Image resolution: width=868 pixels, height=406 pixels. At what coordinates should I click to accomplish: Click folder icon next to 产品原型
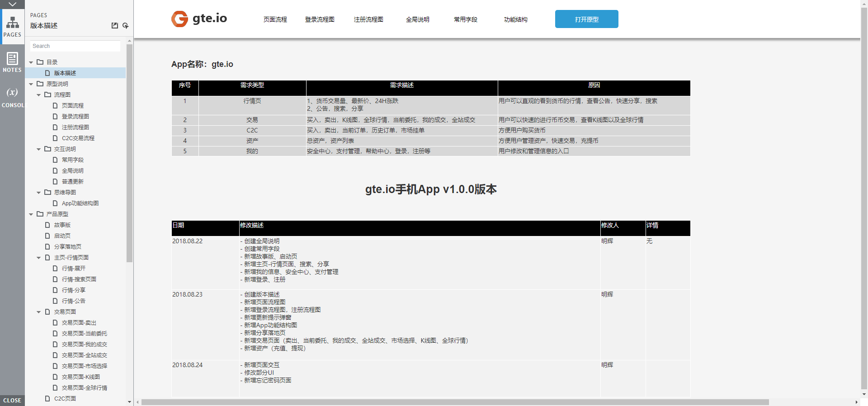pos(40,214)
